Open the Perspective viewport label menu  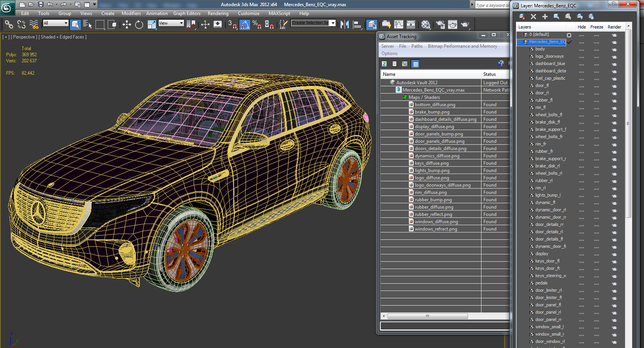tap(23, 37)
